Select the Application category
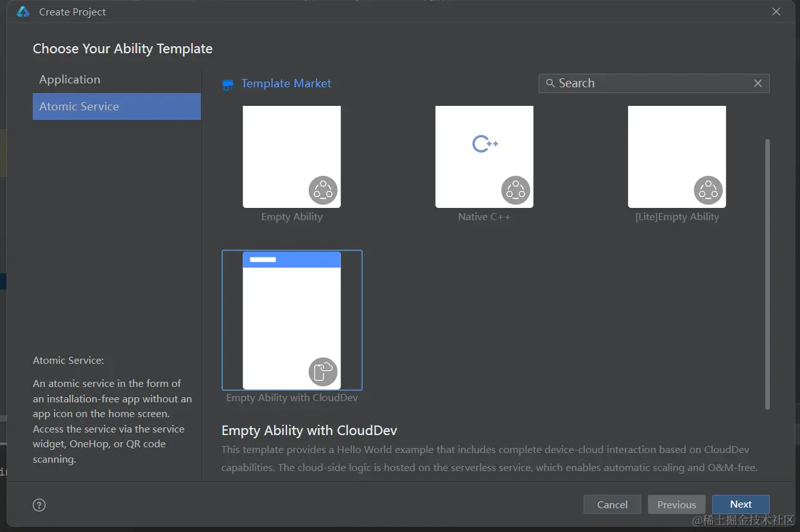Viewport: 800px width, 532px height. pos(116,80)
